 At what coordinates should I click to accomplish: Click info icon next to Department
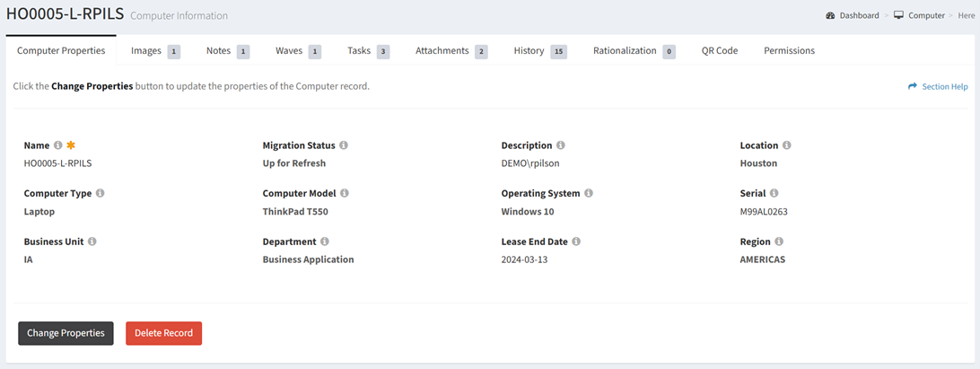[x=325, y=242]
